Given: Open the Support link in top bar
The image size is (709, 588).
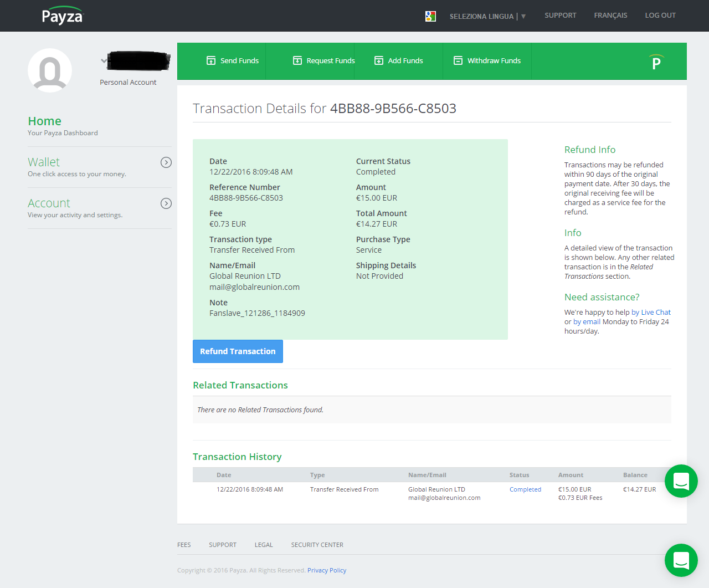Looking at the screenshot, I should coord(561,16).
